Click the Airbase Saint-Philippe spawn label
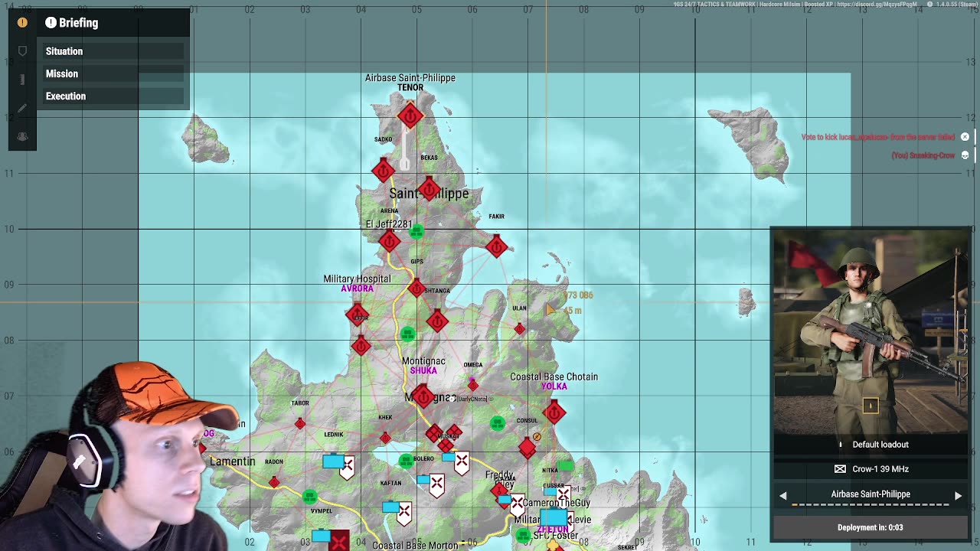This screenshot has width=980, height=551. click(871, 494)
